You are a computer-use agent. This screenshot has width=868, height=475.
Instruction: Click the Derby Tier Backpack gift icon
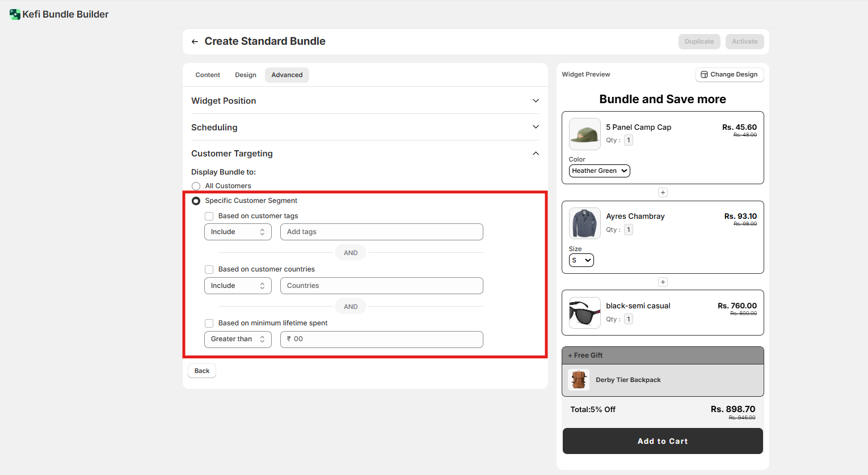click(579, 380)
